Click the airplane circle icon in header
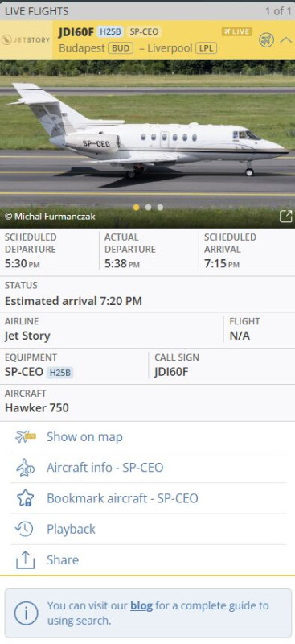Image resolution: width=295 pixels, height=644 pixels. (x=266, y=40)
